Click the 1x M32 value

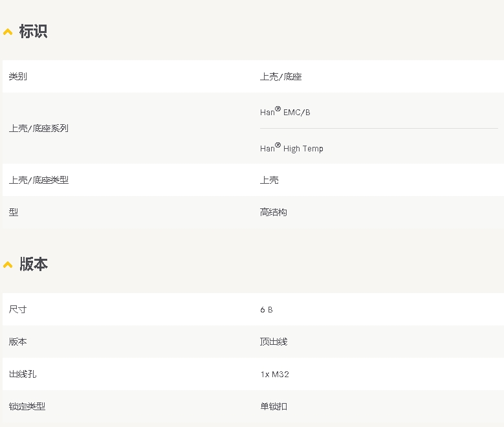(275, 374)
